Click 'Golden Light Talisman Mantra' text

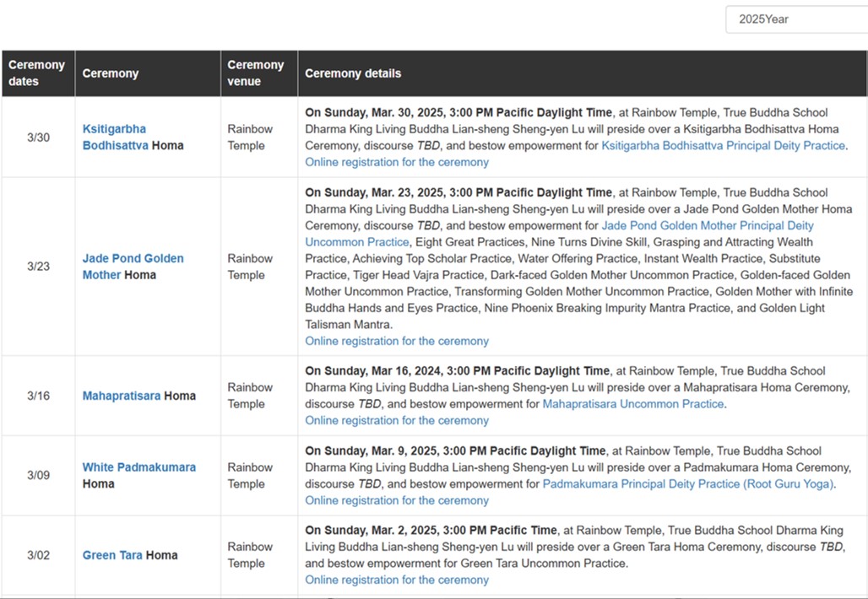[x=565, y=316]
